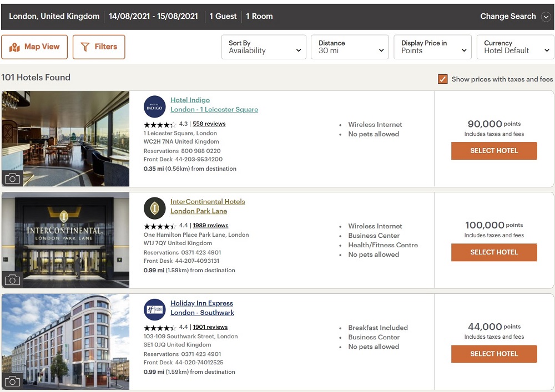Expand the Change Search chevron
The width and height of the screenshot is (555, 392).
[x=546, y=17]
